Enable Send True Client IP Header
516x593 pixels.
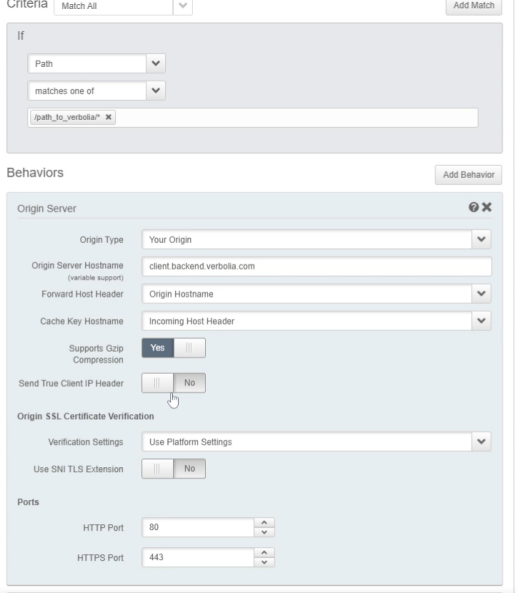tap(174, 383)
